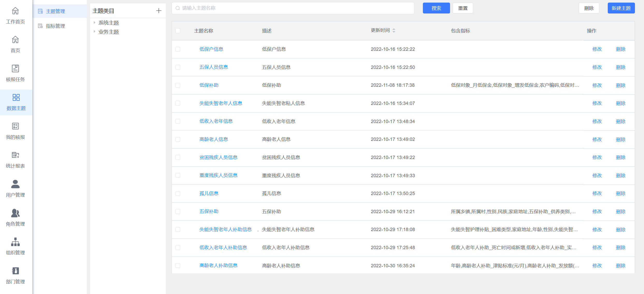Click the 2022-10-29 17:18:08 timestamp cell
This screenshot has height=294, width=644.
[x=393, y=230]
